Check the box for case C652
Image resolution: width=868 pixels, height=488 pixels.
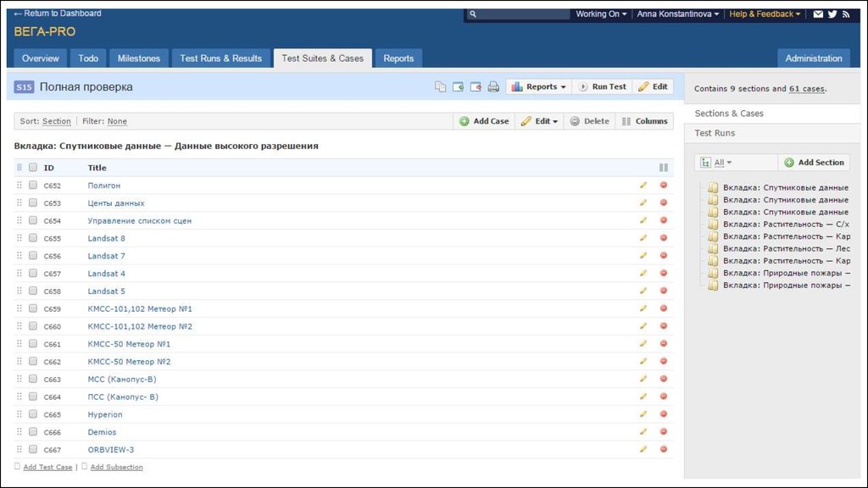(x=33, y=185)
